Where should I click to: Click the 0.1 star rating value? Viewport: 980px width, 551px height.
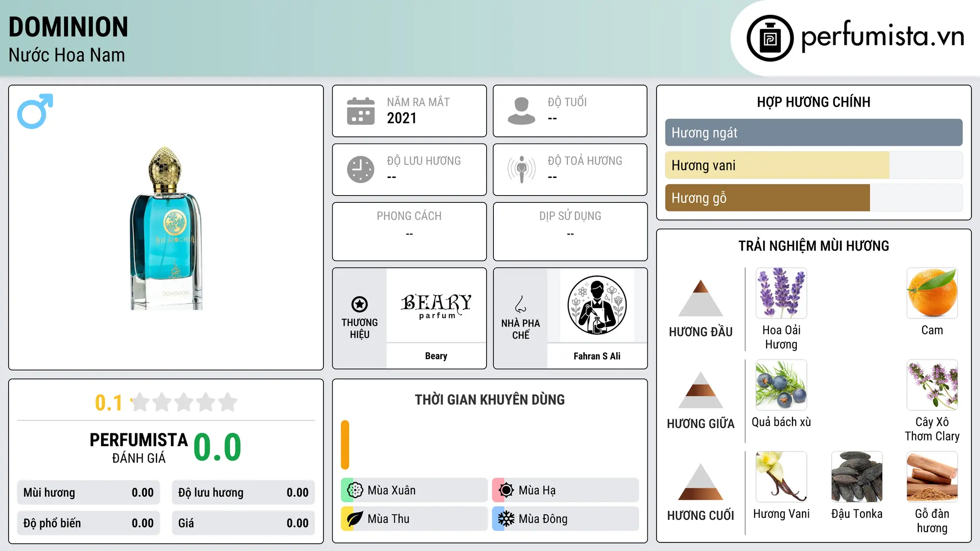[x=109, y=403]
